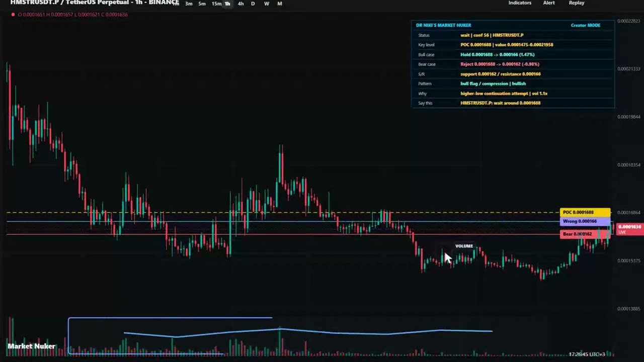Open the Indicators menu
Viewport: 644px width, 362px height.
click(x=520, y=3)
